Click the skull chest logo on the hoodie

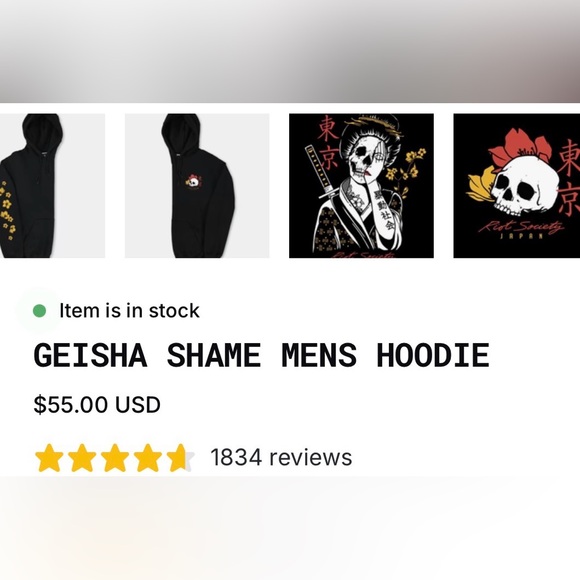(x=194, y=182)
